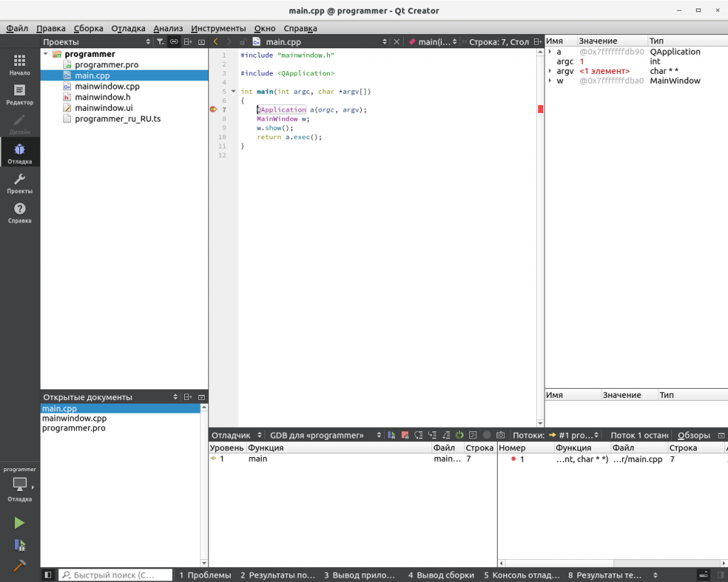Toggle synchronize with editor link icon
This screenshot has width=728, height=582.
(x=173, y=42)
